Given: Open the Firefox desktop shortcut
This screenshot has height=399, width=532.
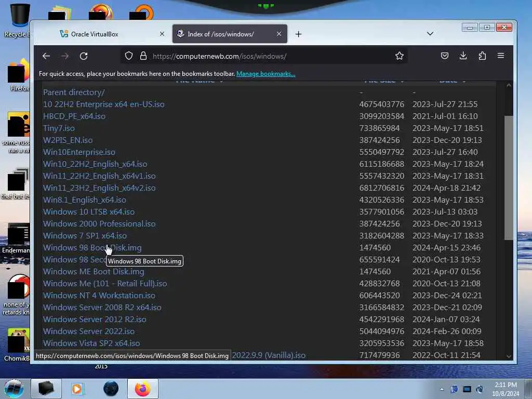Looking at the screenshot, I should point(18,76).
